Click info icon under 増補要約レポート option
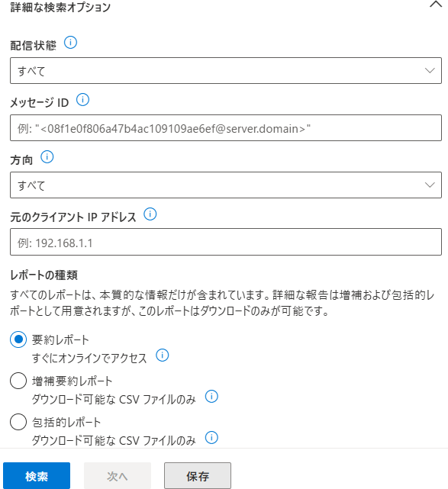448x489 pixels. pos(211,397)
